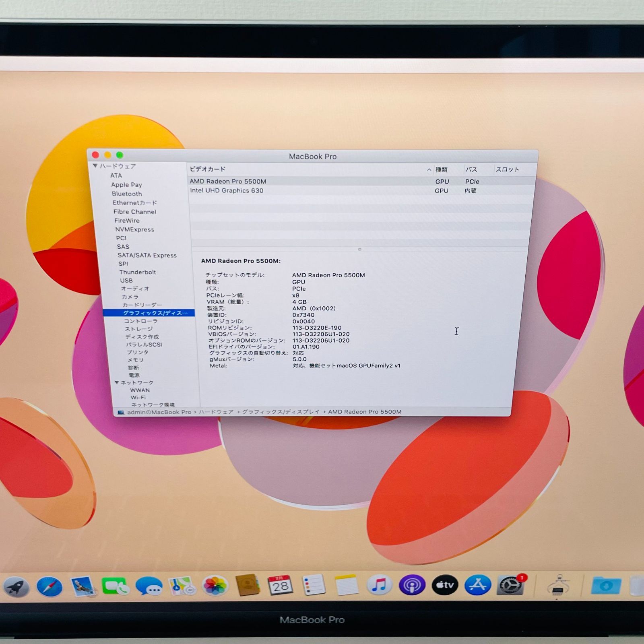Select メモリ in the sidebar

[135, 360]
